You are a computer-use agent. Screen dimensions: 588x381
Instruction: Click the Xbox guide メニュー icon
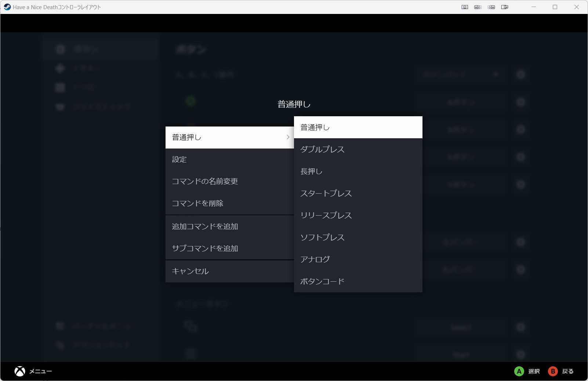(x=20, y=371)
